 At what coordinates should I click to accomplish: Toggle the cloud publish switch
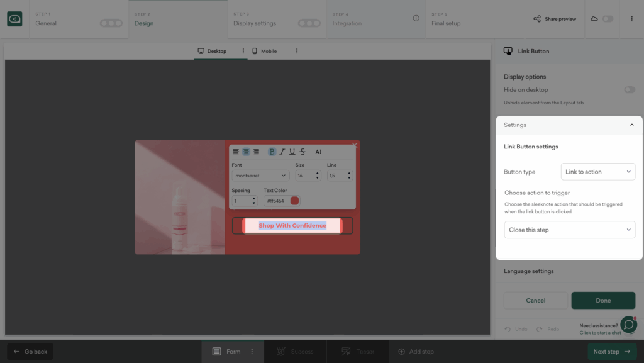[x=608, y=19]
